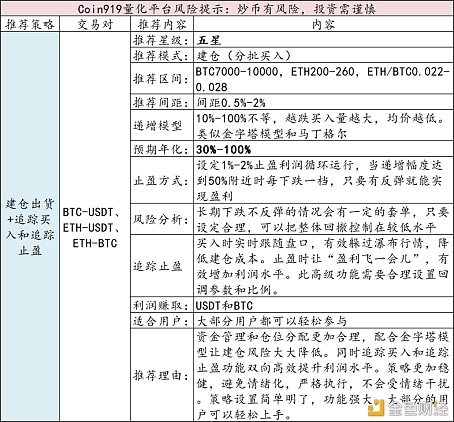Click the '递增模型' label cell
The image size is (454, 422).
point(162,126)
